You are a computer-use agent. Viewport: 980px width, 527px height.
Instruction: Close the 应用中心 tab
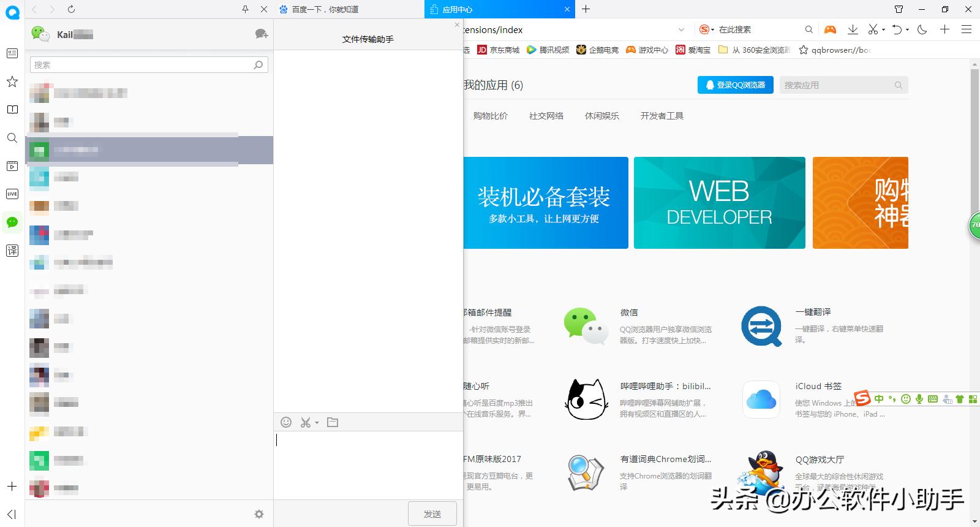point(567,9)
